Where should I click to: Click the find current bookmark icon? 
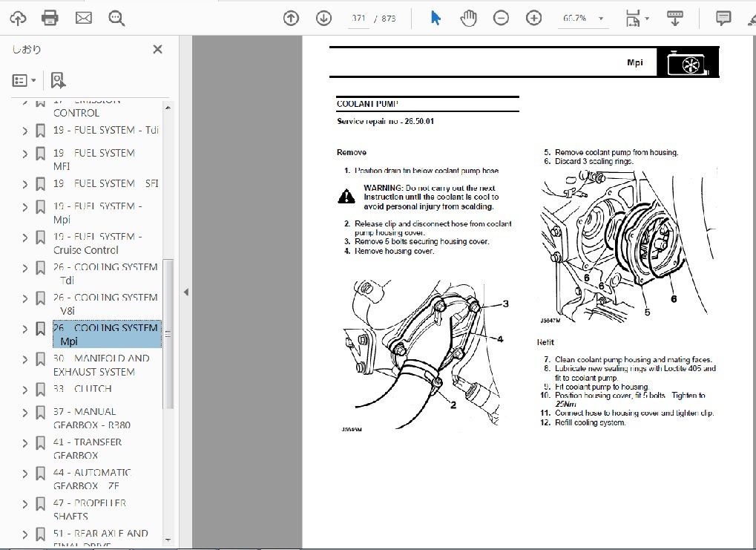[x=58, y=80]
